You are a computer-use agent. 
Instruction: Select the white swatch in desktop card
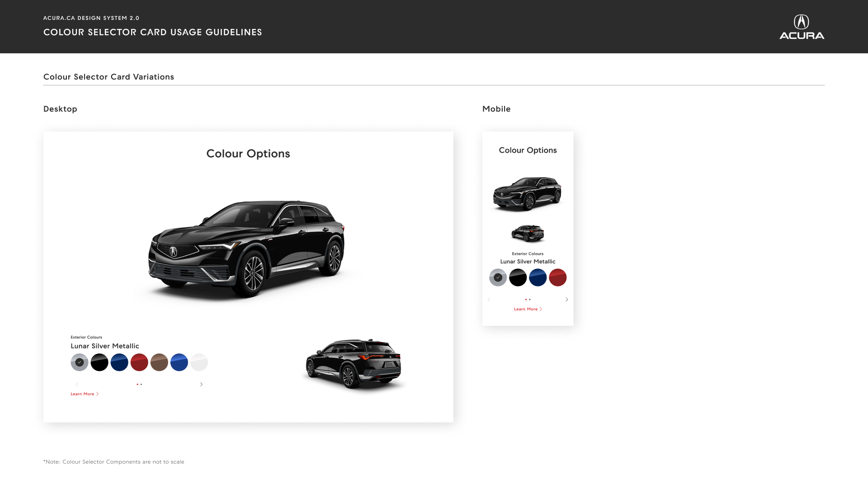199,362
